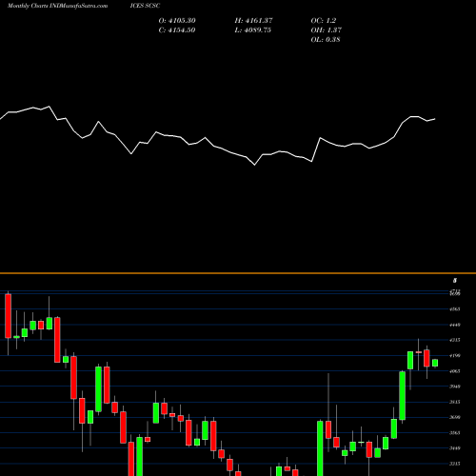The image size is (476, 476).
Task: Click the 3949 price axis label
Action: pos(455,387)
